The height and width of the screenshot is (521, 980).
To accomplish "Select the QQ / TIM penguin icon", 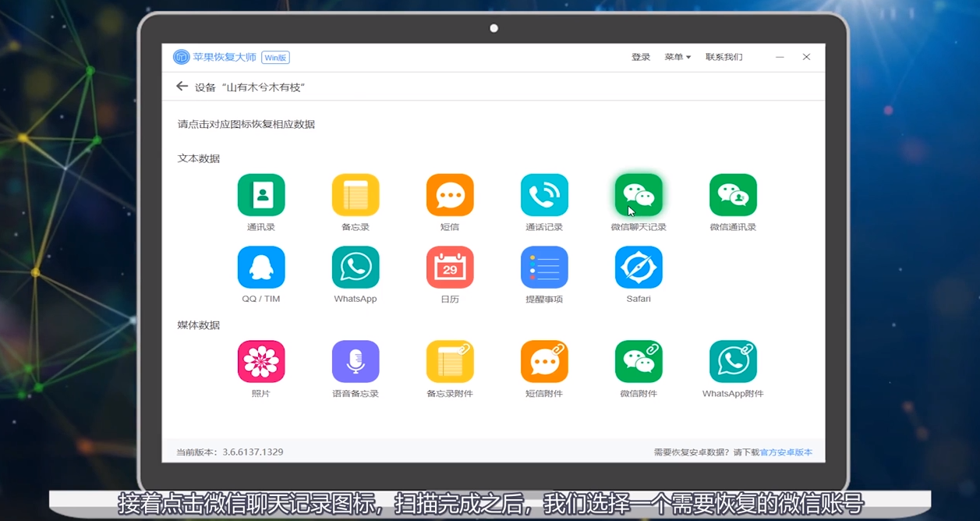I will click(261, 268).
